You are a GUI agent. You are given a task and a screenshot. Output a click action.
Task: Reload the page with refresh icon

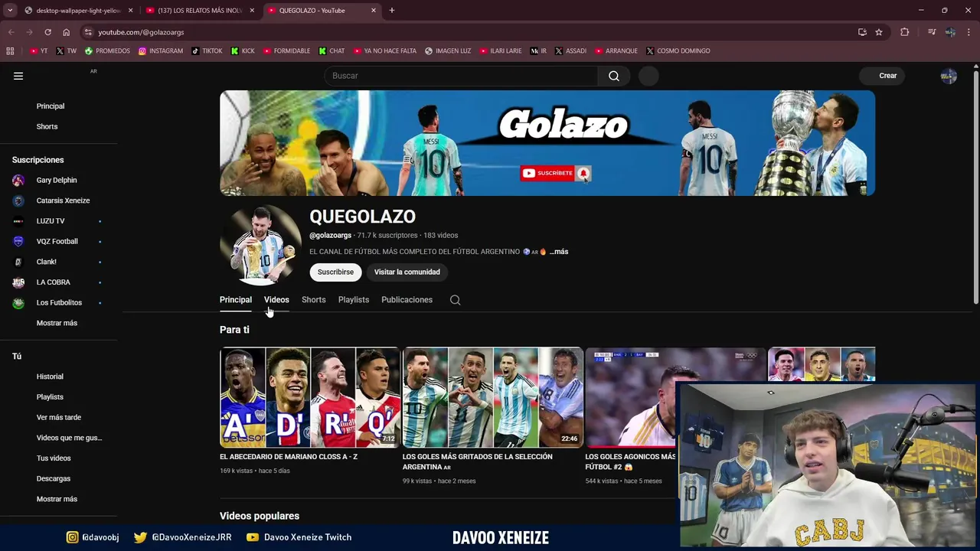(47, 32)
